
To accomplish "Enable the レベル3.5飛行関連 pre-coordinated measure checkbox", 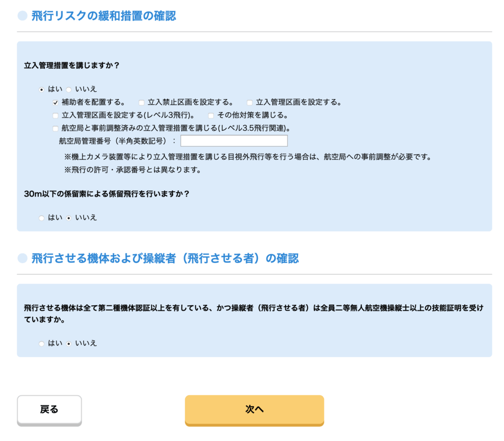I will pyautogui.click(x=56, y=129).
